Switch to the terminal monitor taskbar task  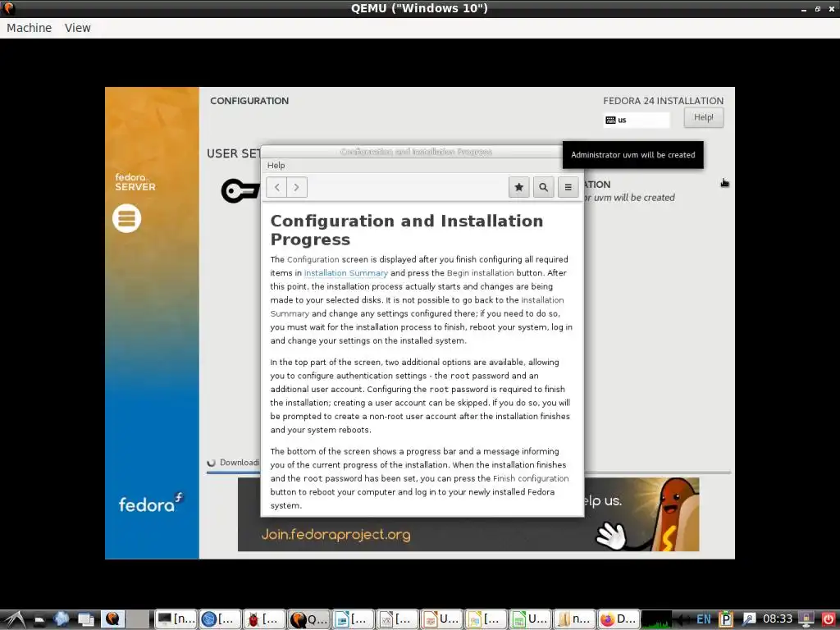(x=176, y=619)
